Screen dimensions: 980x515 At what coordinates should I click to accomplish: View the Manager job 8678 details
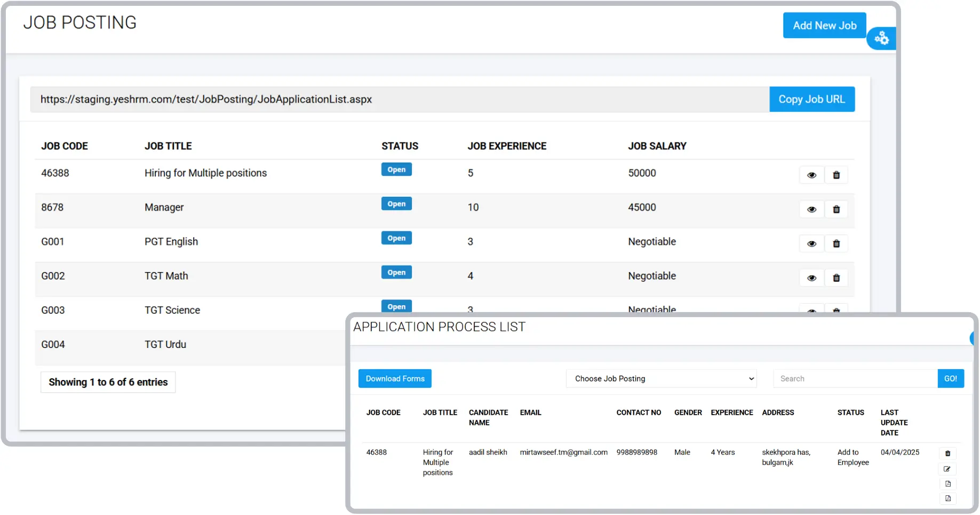811,209
